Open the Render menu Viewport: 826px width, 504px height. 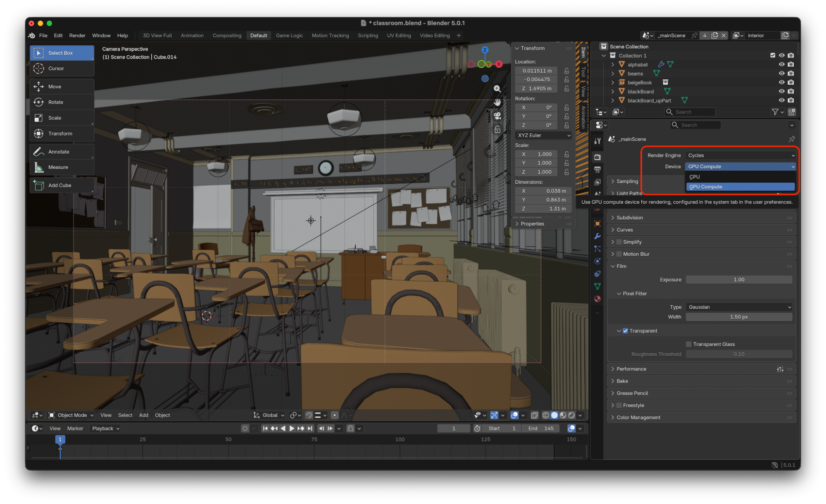pyautogui.click(x=77, y=36)
